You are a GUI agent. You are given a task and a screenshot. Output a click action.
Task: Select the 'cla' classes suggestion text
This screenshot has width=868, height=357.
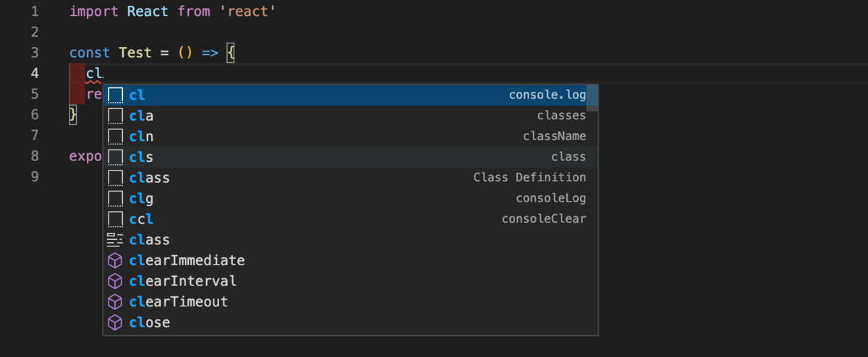(x=141, y=116)
